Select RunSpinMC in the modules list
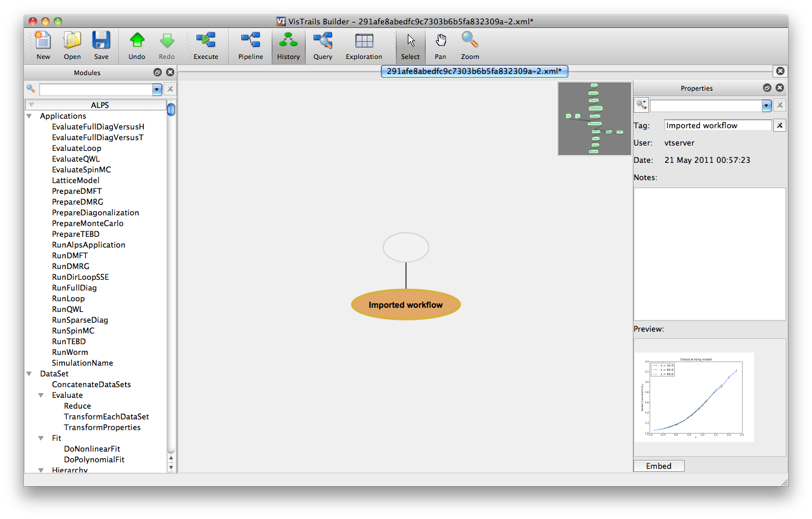 coord(73,330)
